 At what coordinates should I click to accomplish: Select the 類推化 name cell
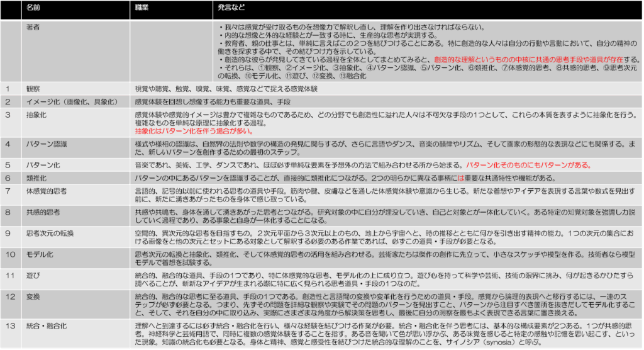tap(36, 178)
